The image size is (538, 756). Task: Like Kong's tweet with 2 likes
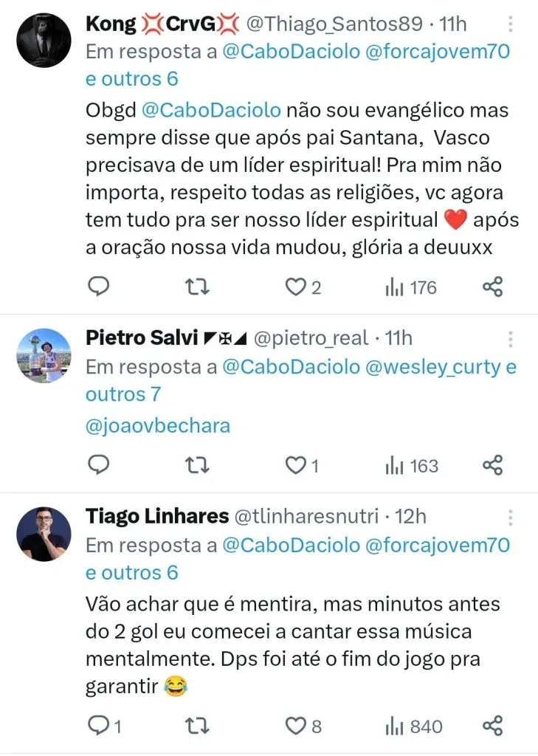(296, 287)
